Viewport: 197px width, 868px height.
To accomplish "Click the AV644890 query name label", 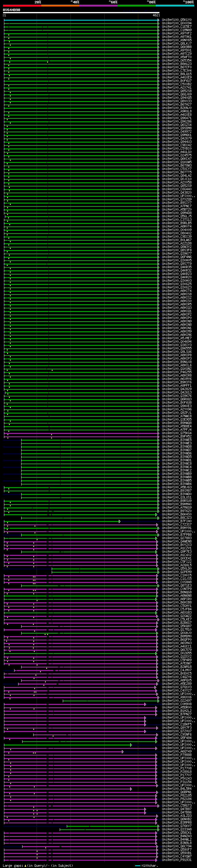I will tap(11, 10).
